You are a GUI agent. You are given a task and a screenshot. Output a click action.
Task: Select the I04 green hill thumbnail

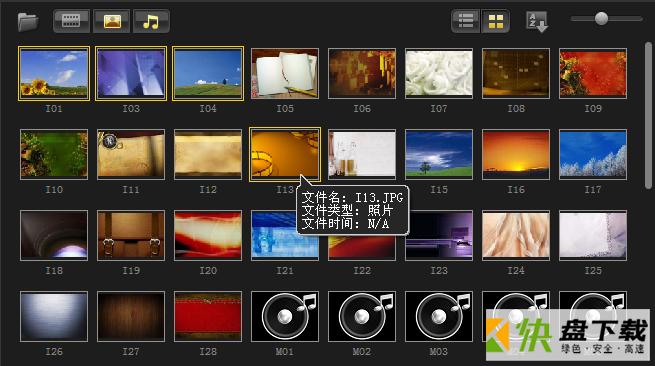coord(208,74)
